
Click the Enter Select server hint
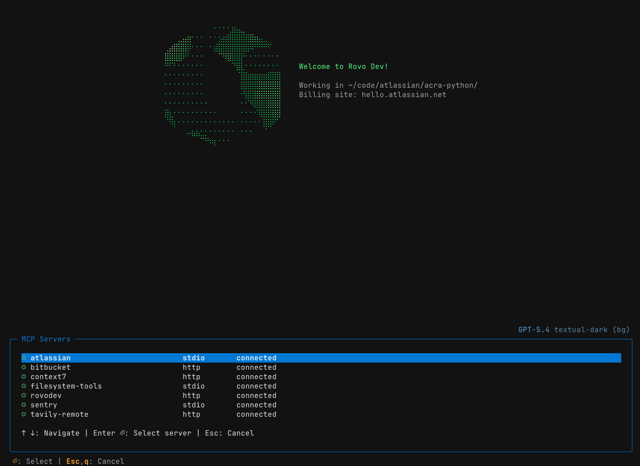(142, 433)
